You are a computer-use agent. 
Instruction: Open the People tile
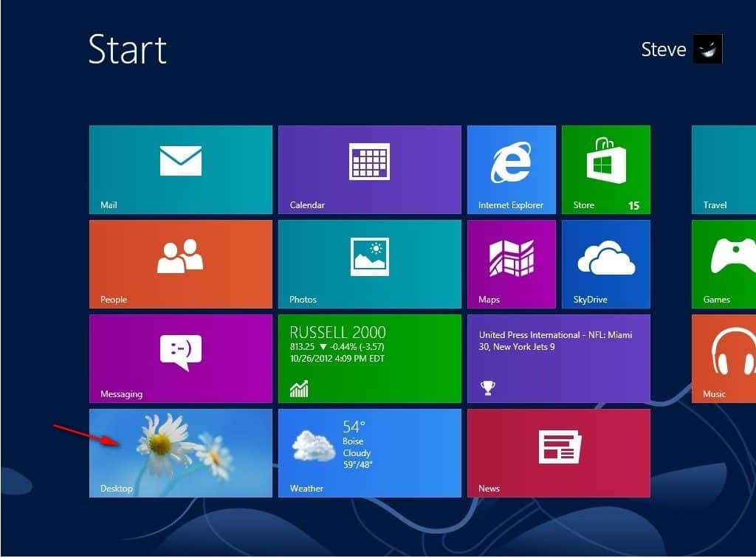coord(181,264)
